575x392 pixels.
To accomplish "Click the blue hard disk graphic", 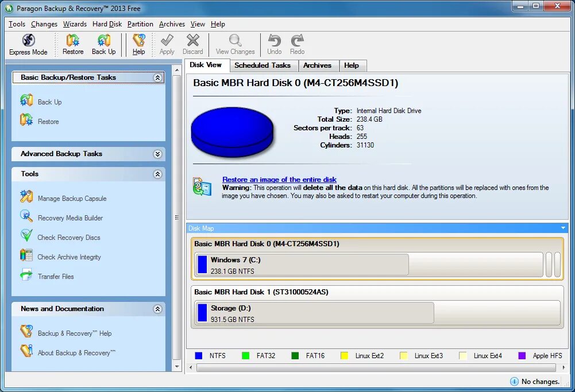I will 232,132.
